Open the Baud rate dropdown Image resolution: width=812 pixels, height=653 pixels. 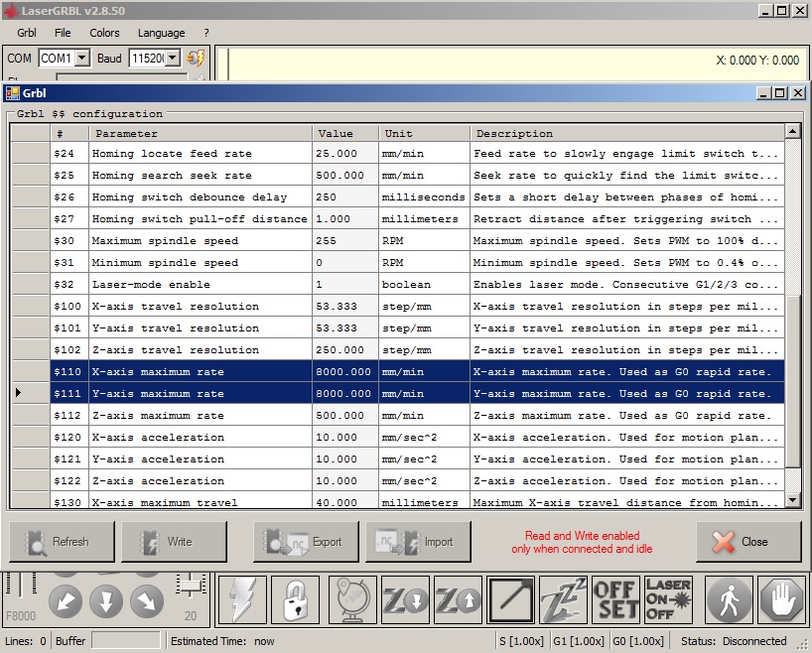coord(173,58)
